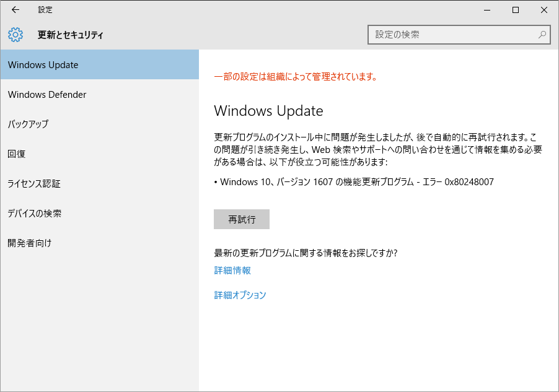Click the back arrow icon
Image resolution: width=559 pixels, height=392 pixels.
[x=15, y=10]
